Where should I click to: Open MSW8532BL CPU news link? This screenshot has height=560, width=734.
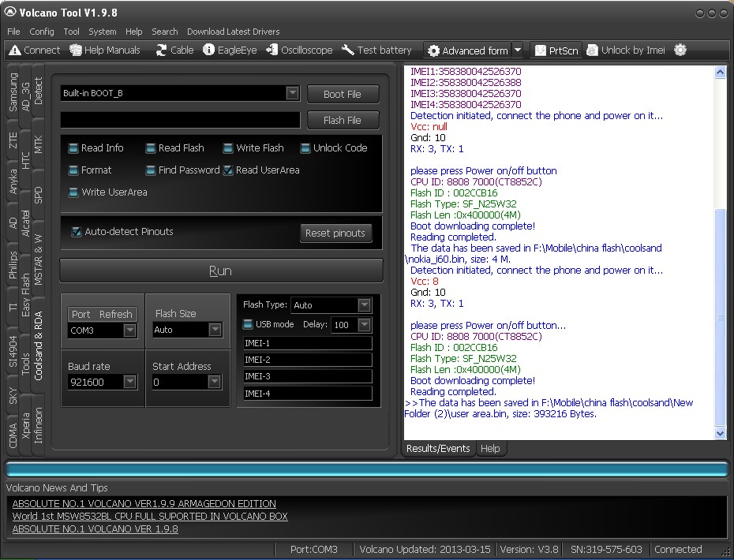150,517
